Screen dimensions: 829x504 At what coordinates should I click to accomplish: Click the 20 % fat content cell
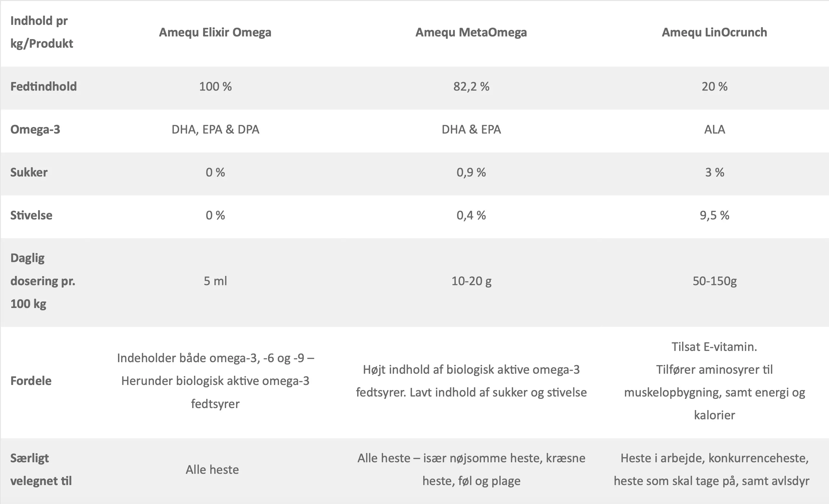click(x=714, y=86)
